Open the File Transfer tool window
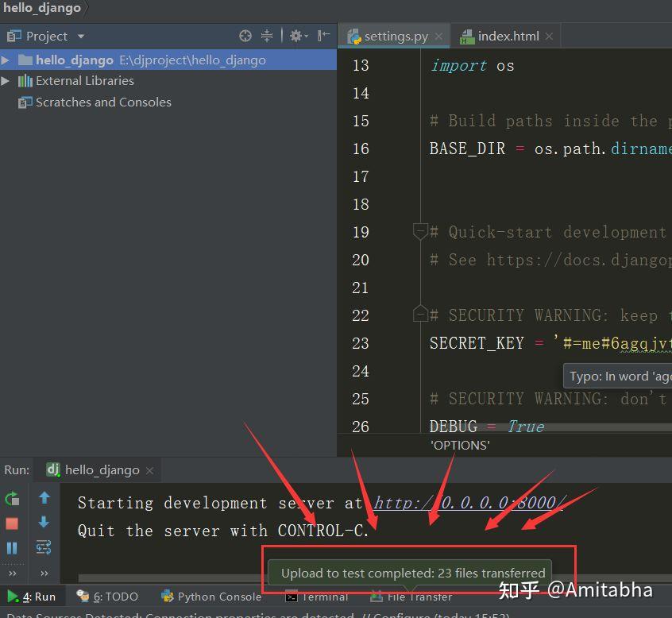The image size is (672, 618). pos(411,597)
